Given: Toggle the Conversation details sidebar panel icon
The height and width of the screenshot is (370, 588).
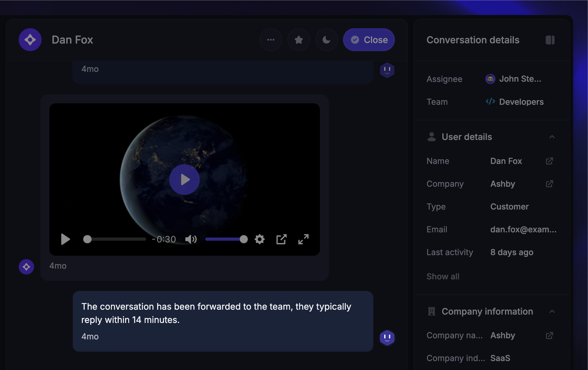Looking at the screenshot, I should pyautogui.click(x=550, y=40).
